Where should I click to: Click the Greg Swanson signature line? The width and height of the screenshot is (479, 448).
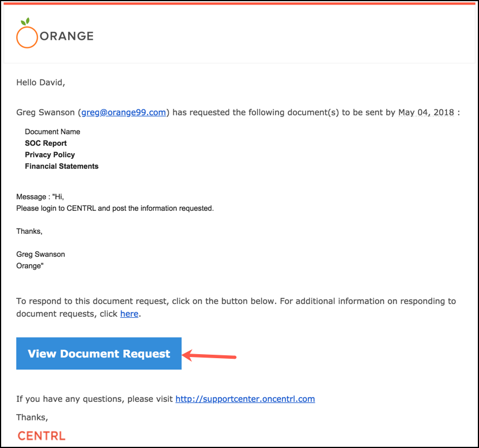(40, 254)
